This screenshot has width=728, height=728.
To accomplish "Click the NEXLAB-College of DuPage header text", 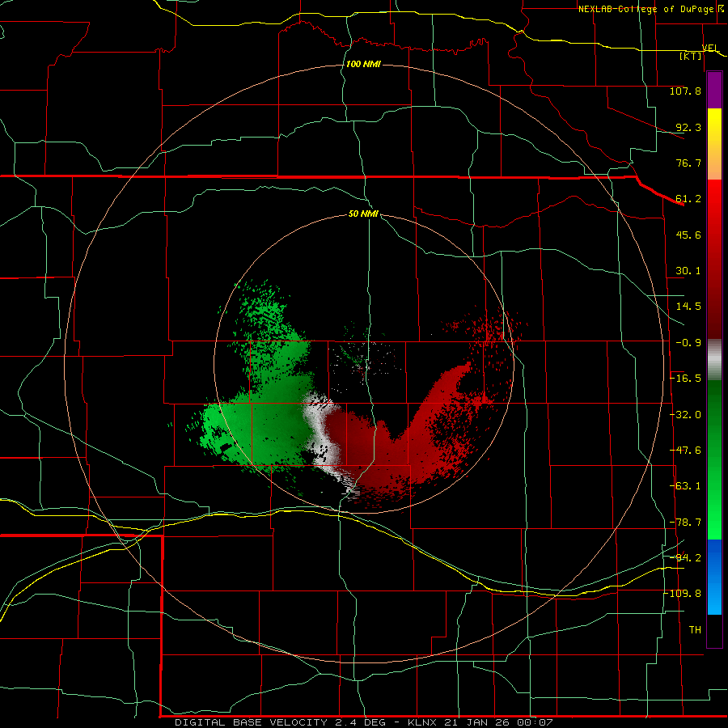I will pos(650,9).
